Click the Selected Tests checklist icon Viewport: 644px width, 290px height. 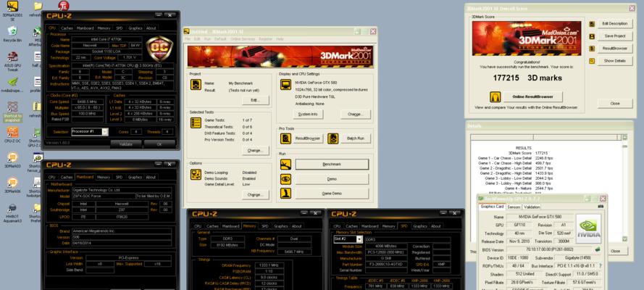[196, 123]
